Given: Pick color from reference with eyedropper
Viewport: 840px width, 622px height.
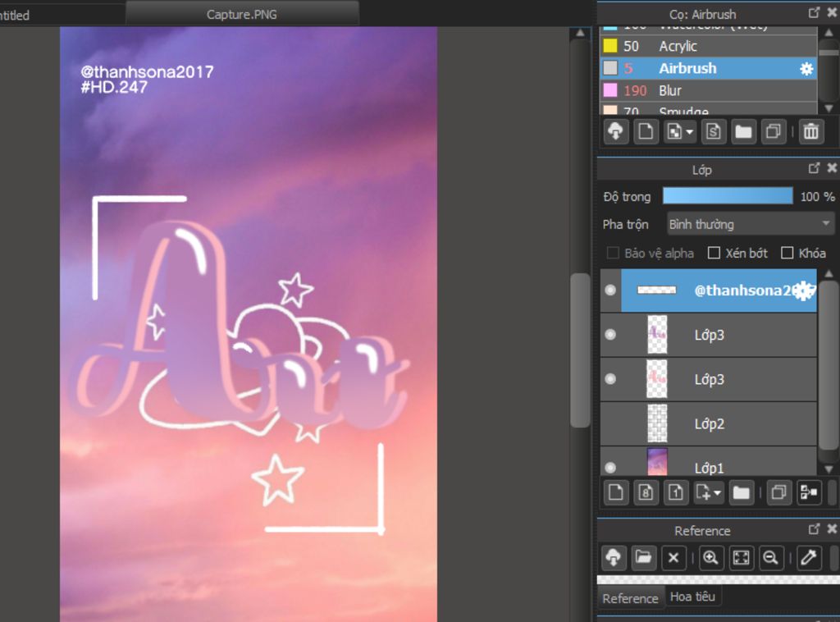Looking at the screenshot, I should coord(808,558).
